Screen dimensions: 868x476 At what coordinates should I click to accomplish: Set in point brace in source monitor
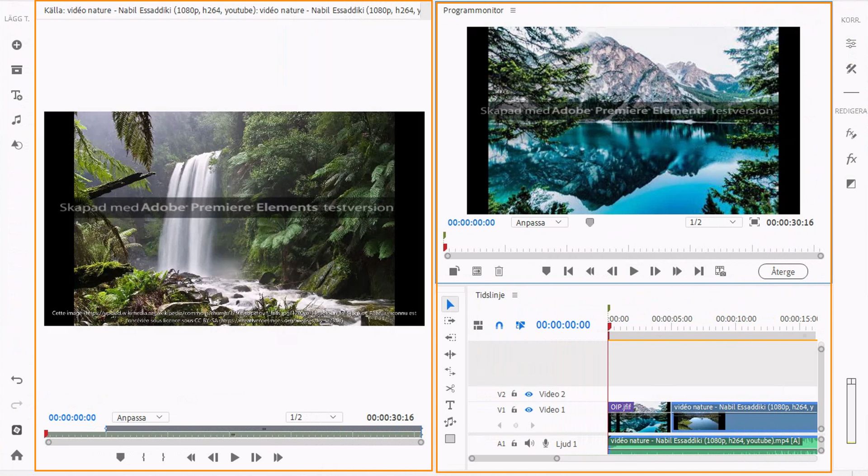(143, 457)
